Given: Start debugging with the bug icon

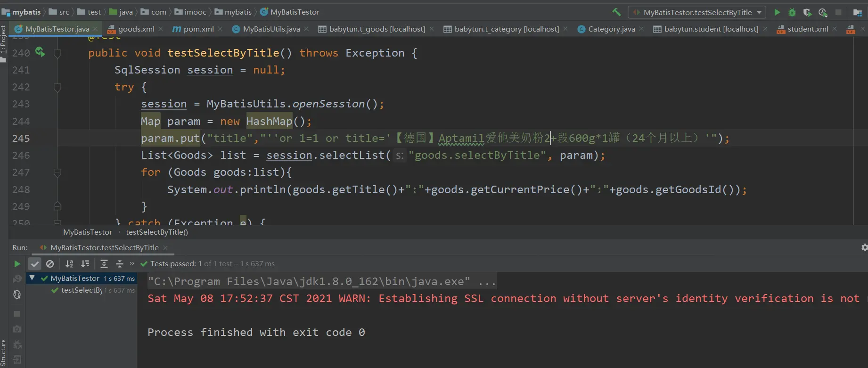Looking at the screenshot, I should click(792, 12).
